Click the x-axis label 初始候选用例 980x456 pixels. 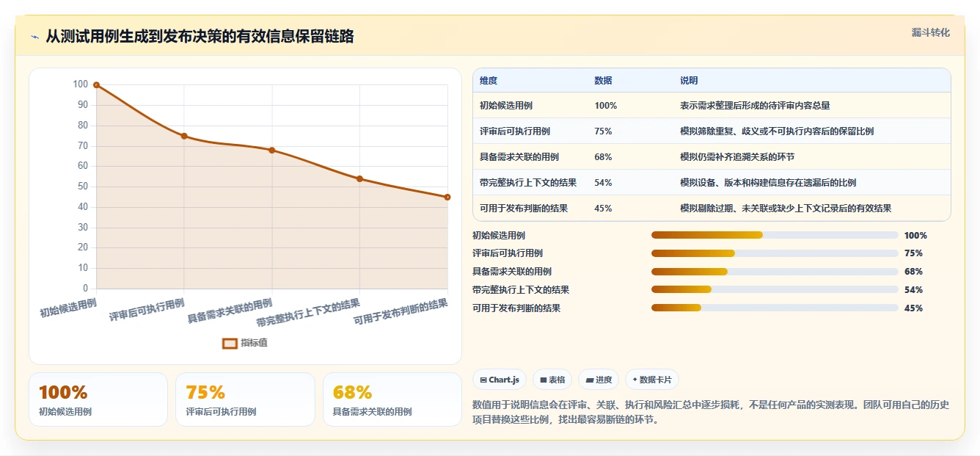tap(68, 307)
